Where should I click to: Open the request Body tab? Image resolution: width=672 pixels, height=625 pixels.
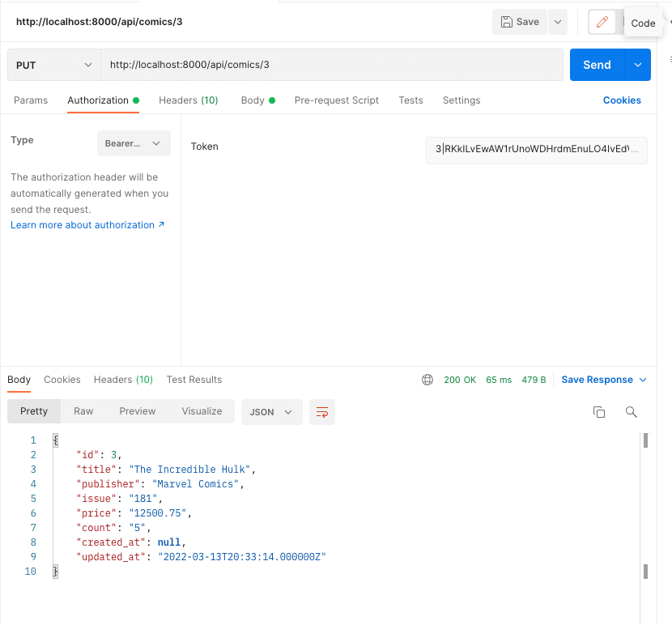[258, 100]
